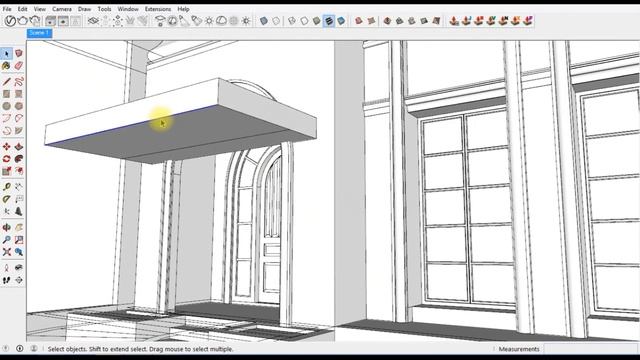
Task: Switch to Hidden Line style
Action: click(304, 21)
